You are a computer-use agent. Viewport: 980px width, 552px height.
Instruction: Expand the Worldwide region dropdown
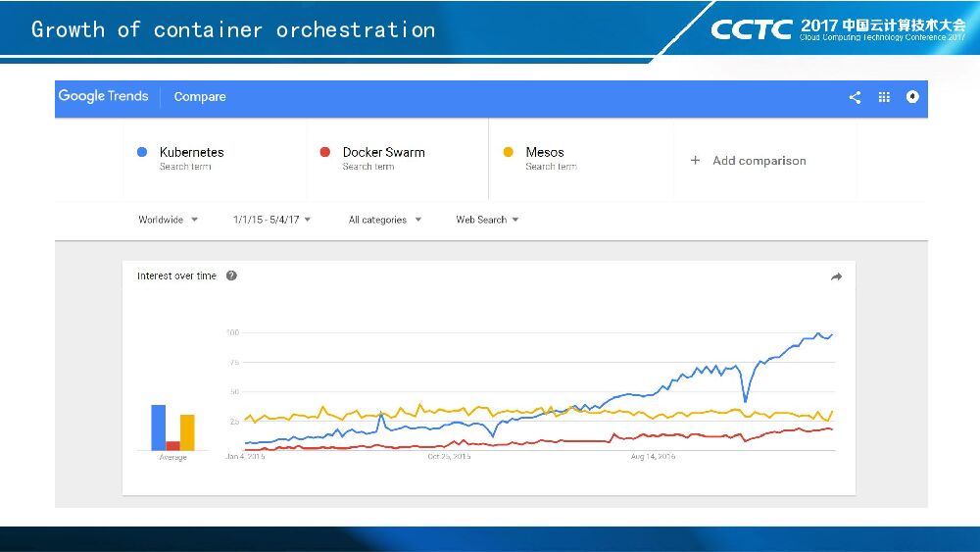click(x=168, y=220)
